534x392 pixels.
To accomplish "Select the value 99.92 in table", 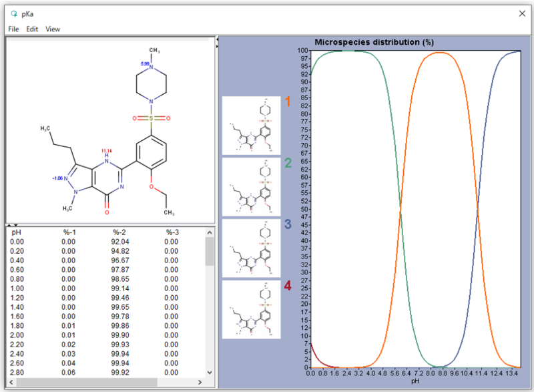I will 120,373.
